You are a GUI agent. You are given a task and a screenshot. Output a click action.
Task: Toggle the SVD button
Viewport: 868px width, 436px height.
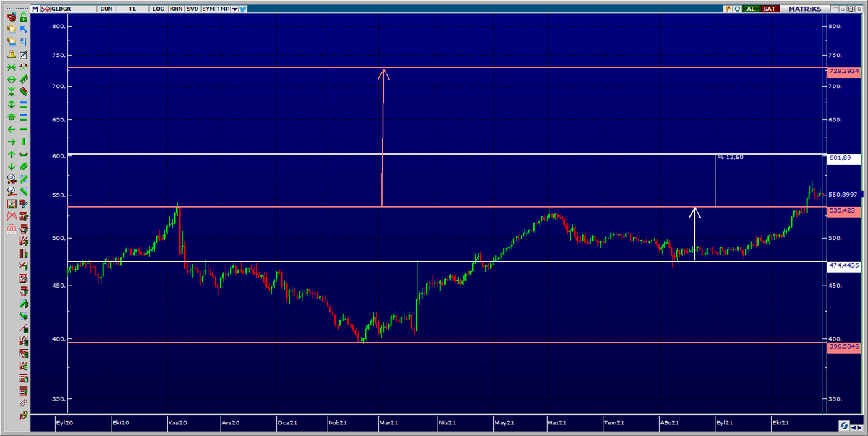192,9
